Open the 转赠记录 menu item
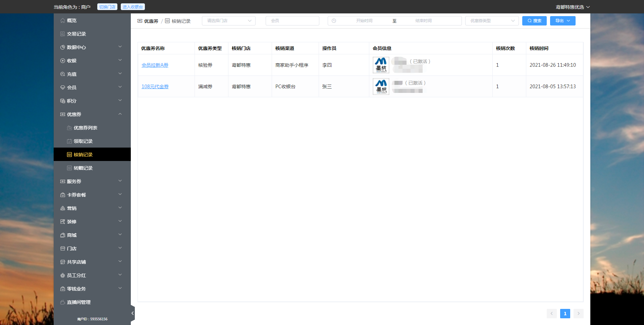This screenshot has width=644, height=325. pyautogui.click(x=92, y=168)
